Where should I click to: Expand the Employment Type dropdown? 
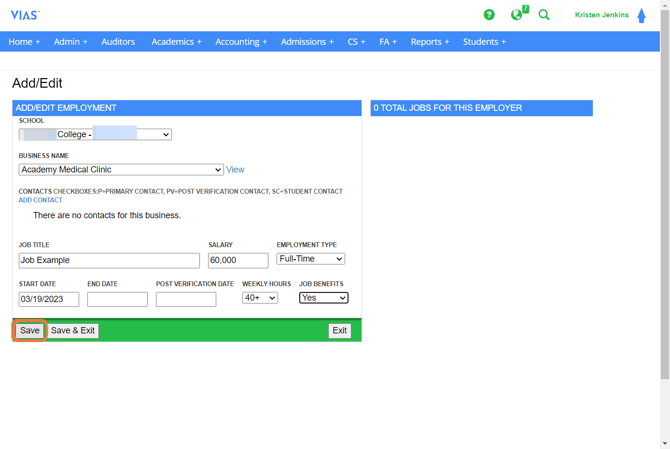pos(310,259)
